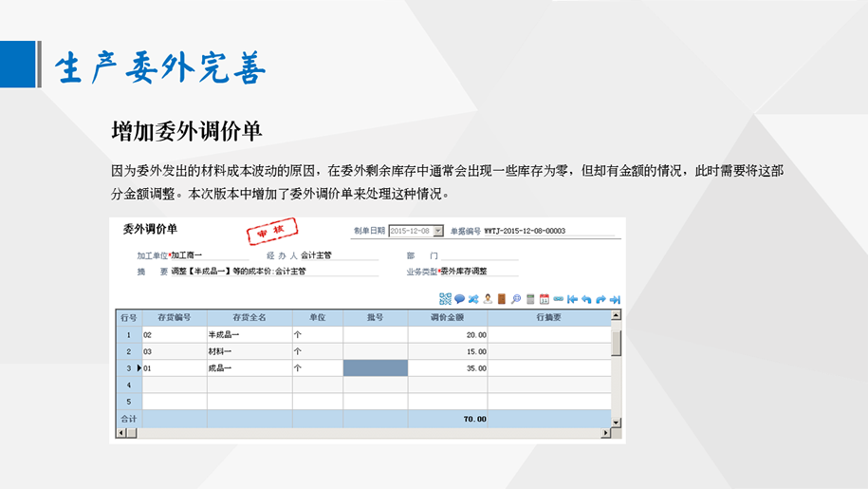Select the highlighted 批号 cell in row 3
Screen dimensions: 868x489
pyautogui.click(x=375, y=368)
